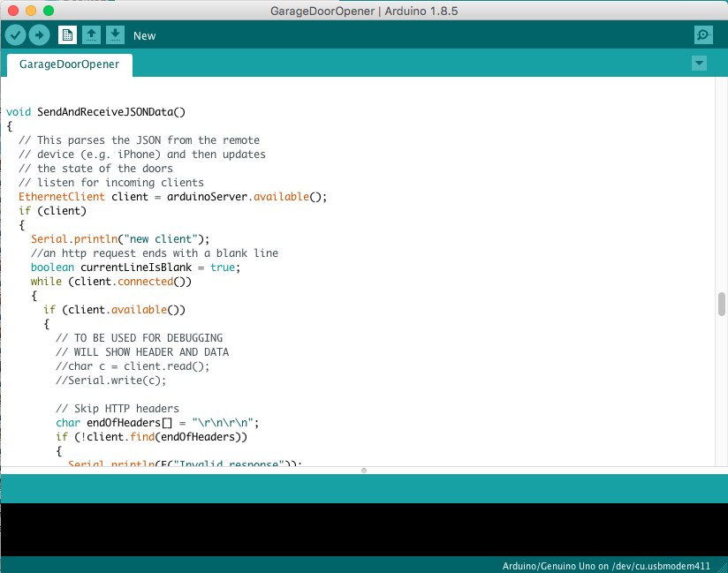Click the Verify checkmark icon
Image resolution: width=728 pixels, height=573 pixels.
[15, 35]
